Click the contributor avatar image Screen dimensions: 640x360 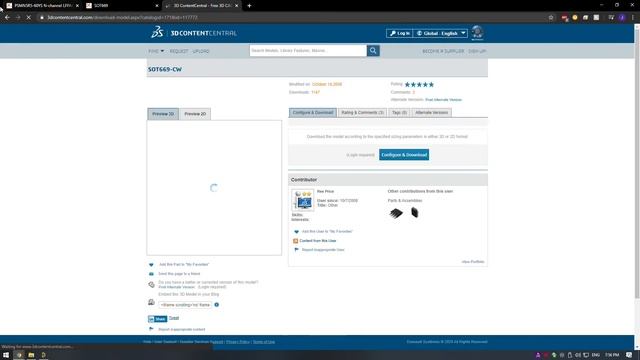coord(303,200)
